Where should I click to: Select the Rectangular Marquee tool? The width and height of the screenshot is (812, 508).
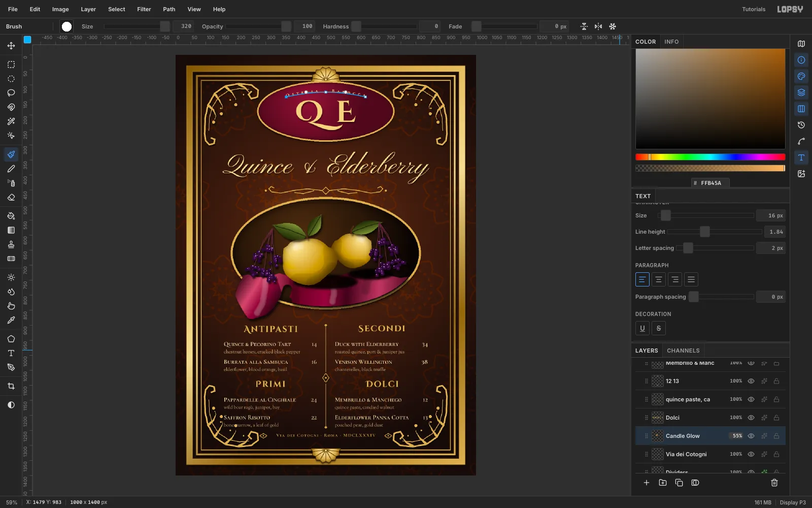(x=11, y=65)
